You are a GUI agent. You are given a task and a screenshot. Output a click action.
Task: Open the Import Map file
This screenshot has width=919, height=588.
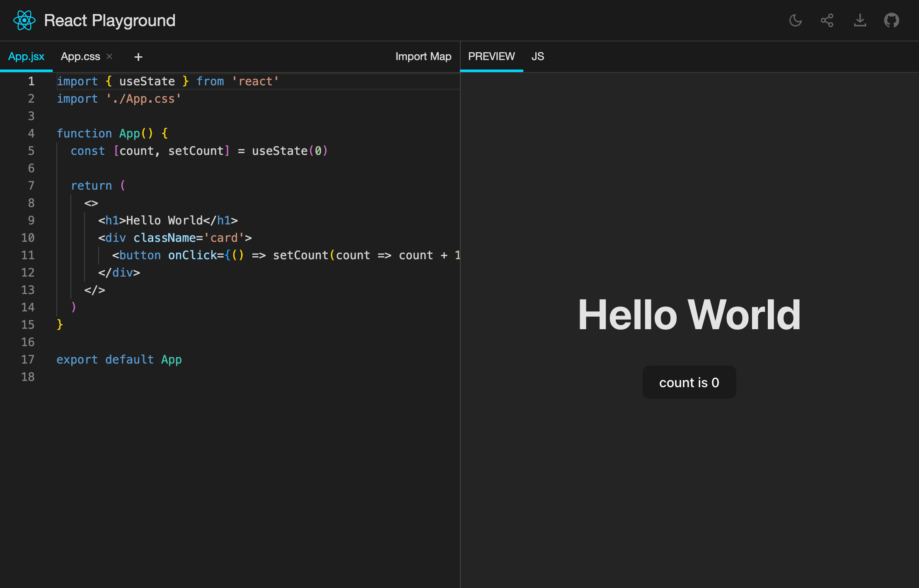(423, 57)
